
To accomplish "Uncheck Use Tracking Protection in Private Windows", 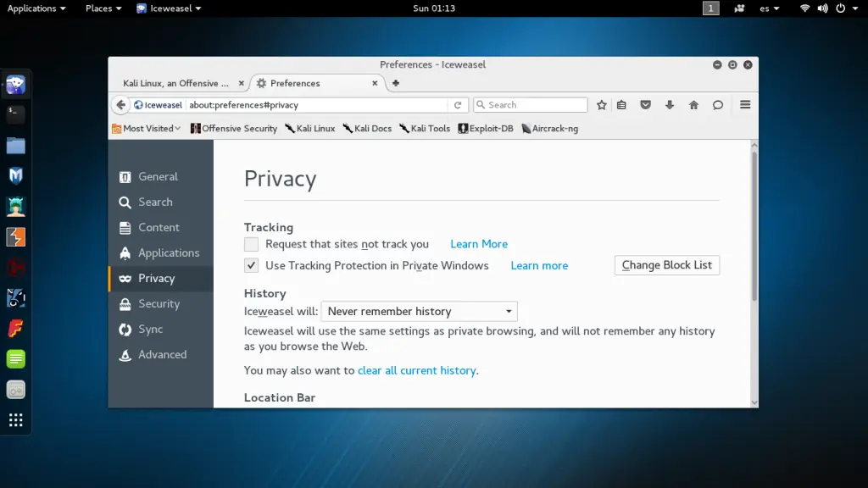I will [x=251, y=265].
